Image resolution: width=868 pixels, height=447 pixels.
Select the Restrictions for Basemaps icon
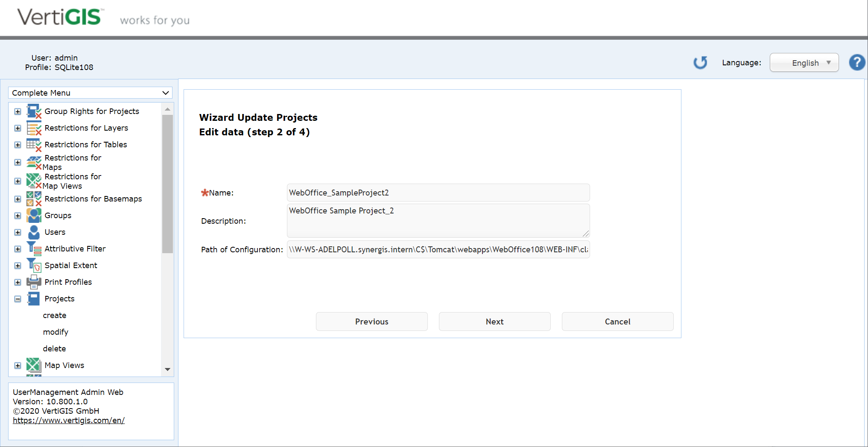(34, 199)
